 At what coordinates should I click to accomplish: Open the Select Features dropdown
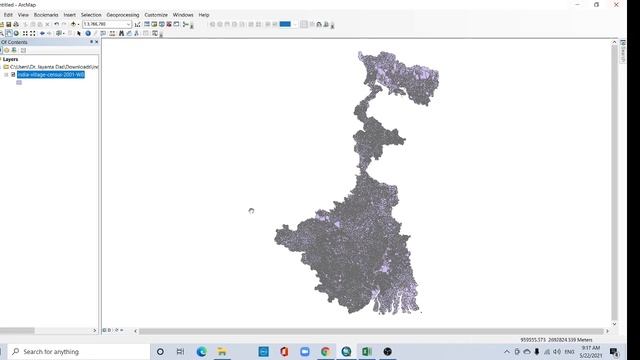64,33
